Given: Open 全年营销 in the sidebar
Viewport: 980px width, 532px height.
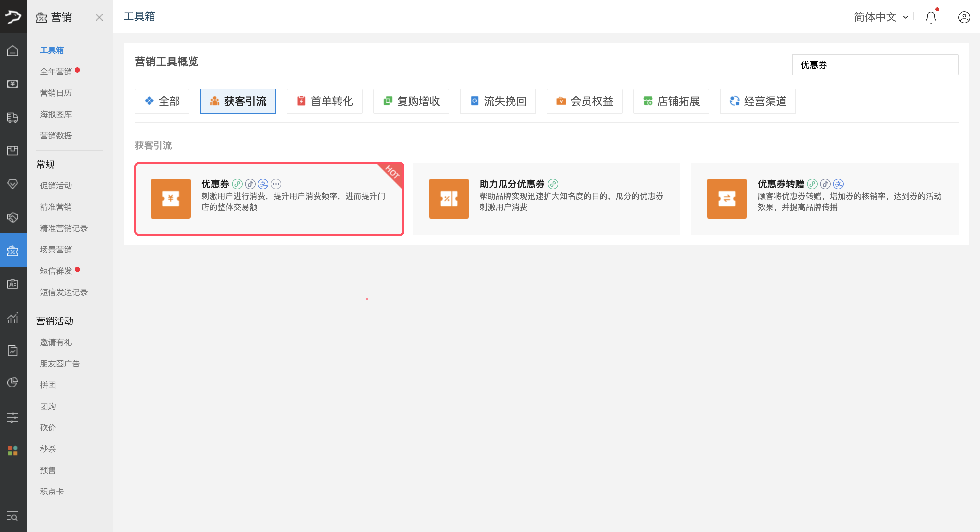Looking at the screenshot, I should point(56,72).
